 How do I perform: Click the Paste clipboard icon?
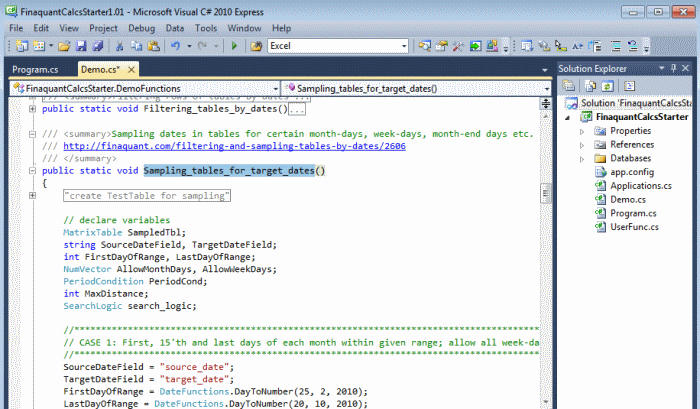(x=153, y=46)
